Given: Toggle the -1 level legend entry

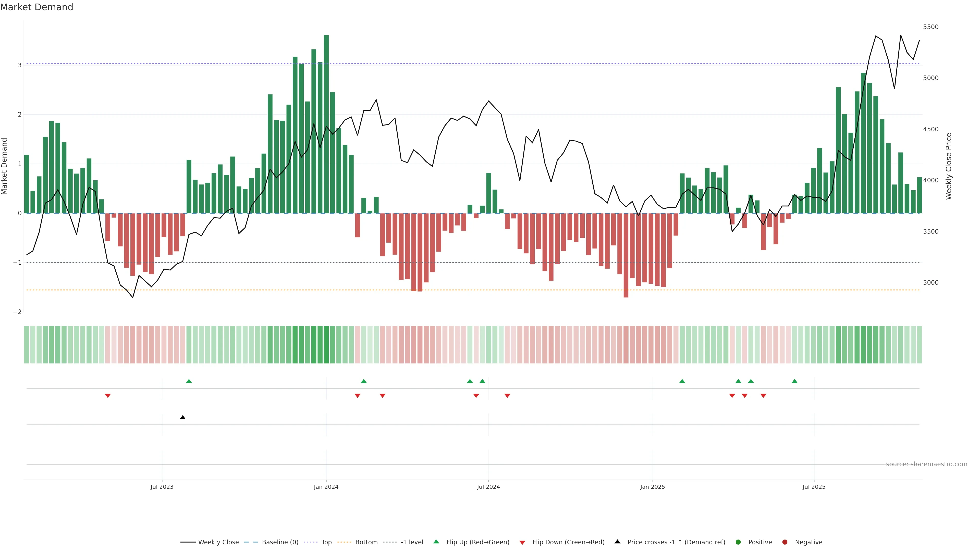Looking at the screenshot, I should (x=412, y=542).
